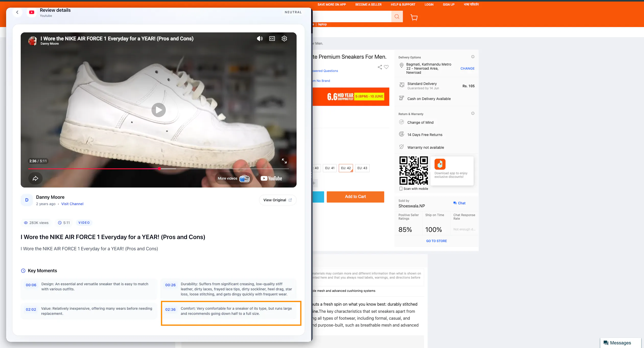644x348 pixels.
Task: Click the delivery location pin icon
Action: [402, 65]
